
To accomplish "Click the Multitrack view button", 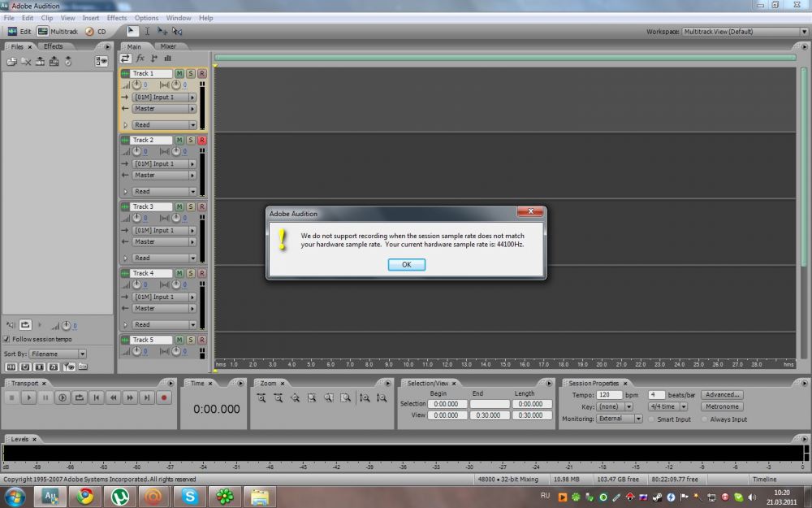I will pos(58,32).
